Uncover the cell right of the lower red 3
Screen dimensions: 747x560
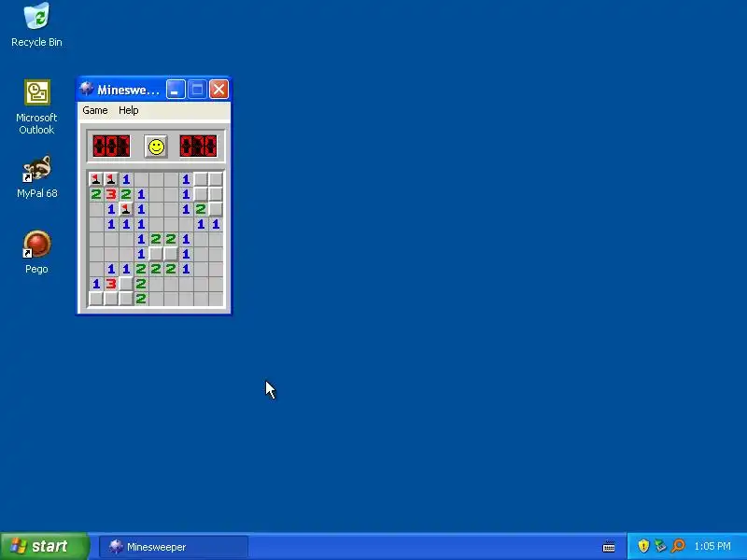click(x=126, y=284)
